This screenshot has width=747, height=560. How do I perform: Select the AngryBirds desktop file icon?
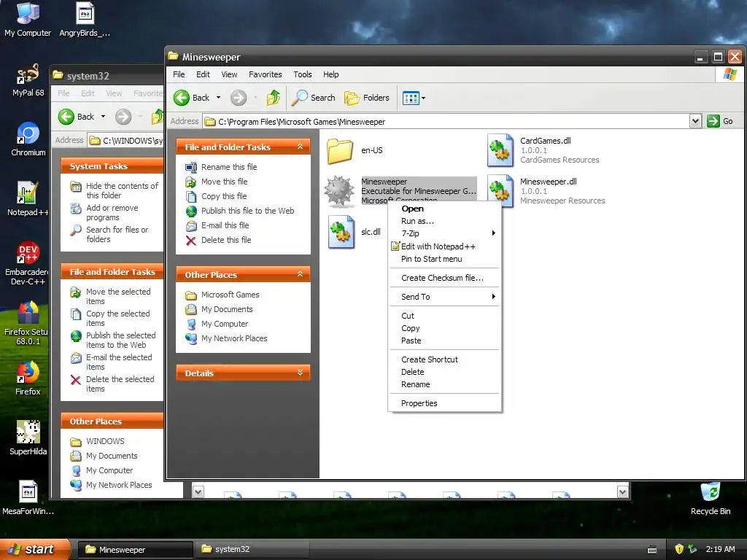(x=85, y=19)
